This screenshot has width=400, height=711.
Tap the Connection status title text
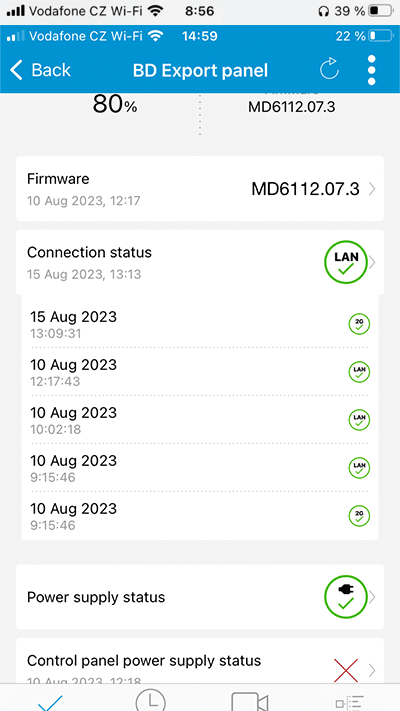[89, 253]
